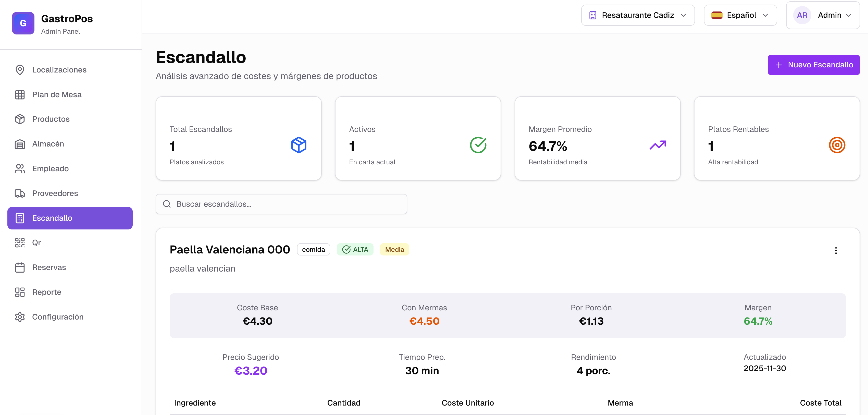This screenshot has height=415, width=868.
Task: Open Configuración with the gear icon
Action: coord(20,316)
